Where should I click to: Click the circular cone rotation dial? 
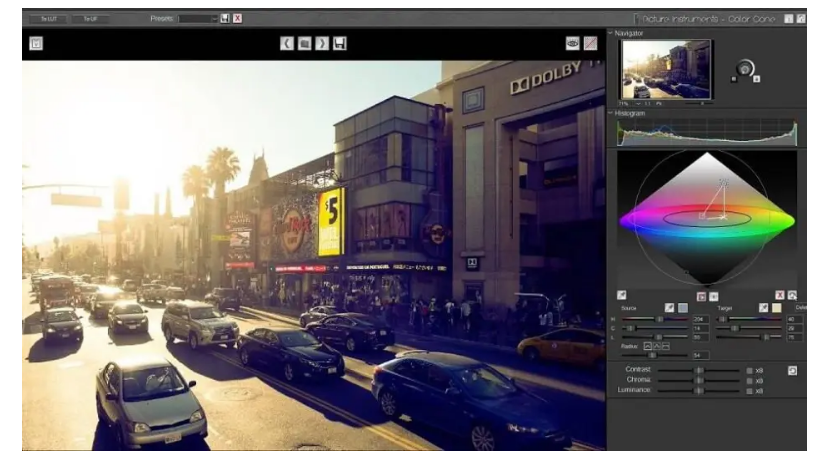[x=745, y=69]
